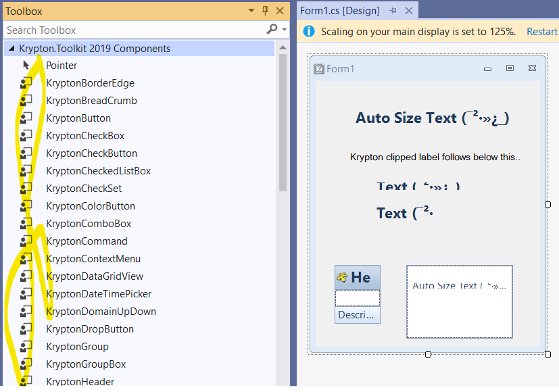This screenshot has width=559, height=392.
Task: Click the He button on Form1
Action: click(x=357, y=277)
